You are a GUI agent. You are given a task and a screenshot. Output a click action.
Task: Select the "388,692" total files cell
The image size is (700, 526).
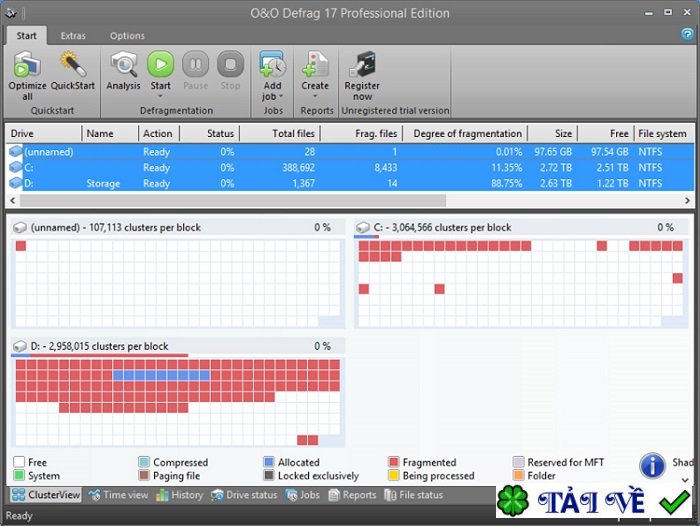298,167
